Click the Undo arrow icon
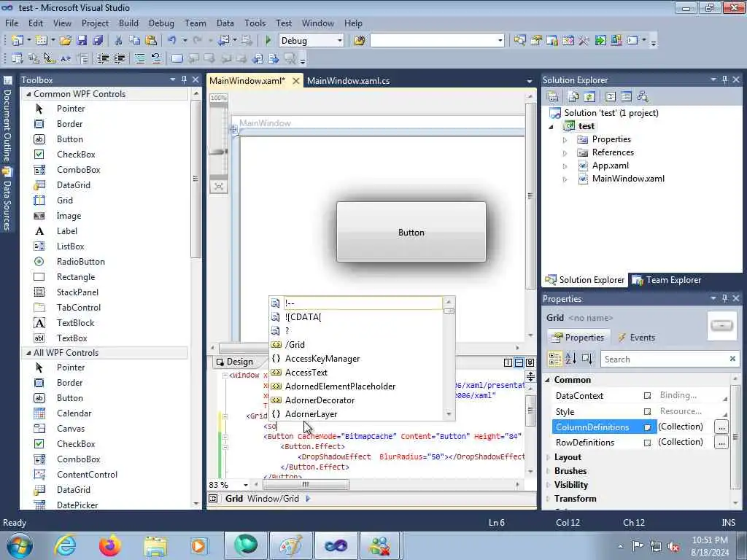Viewport: 747px width, 560px height. [x=172, y=41]
